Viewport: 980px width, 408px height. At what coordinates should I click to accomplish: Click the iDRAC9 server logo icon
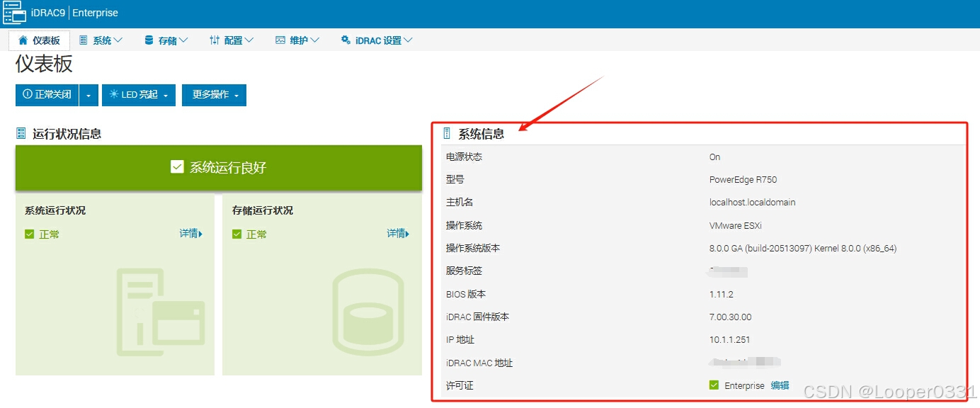(14, 13)
